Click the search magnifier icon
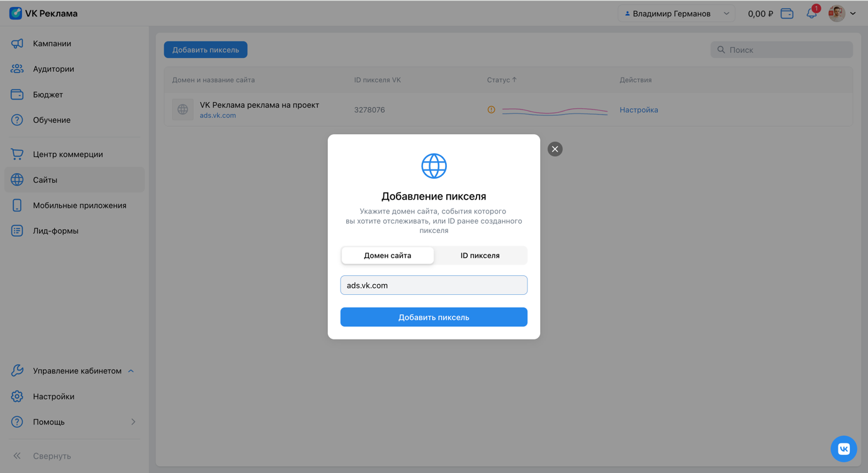 [721, 50]
